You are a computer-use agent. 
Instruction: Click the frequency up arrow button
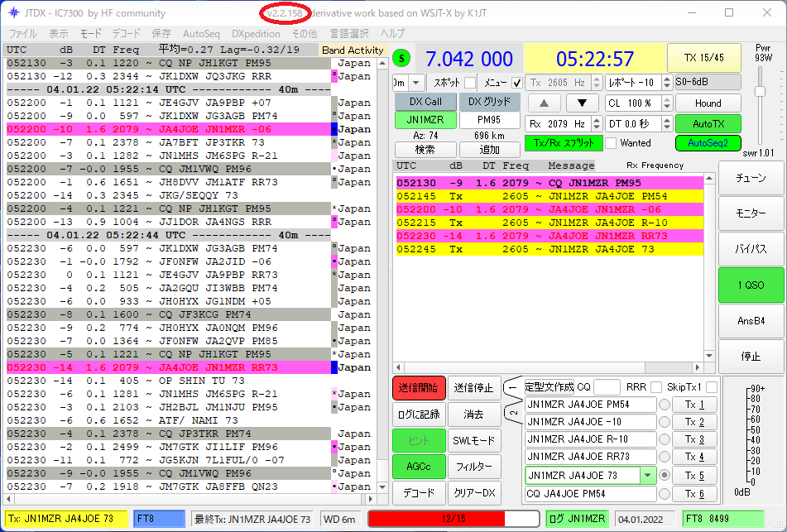pyautogui.click(x=544, y=103)
